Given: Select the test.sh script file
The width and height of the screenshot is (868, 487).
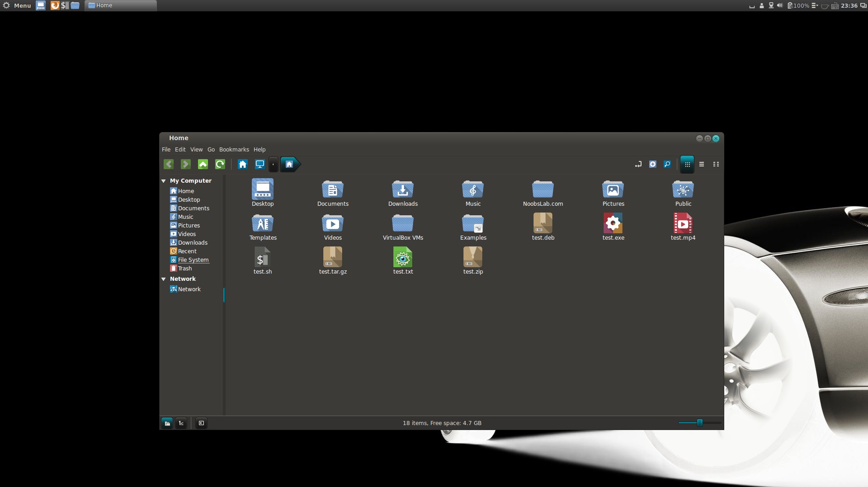Looking at the screenshot, I should [263, 257].
